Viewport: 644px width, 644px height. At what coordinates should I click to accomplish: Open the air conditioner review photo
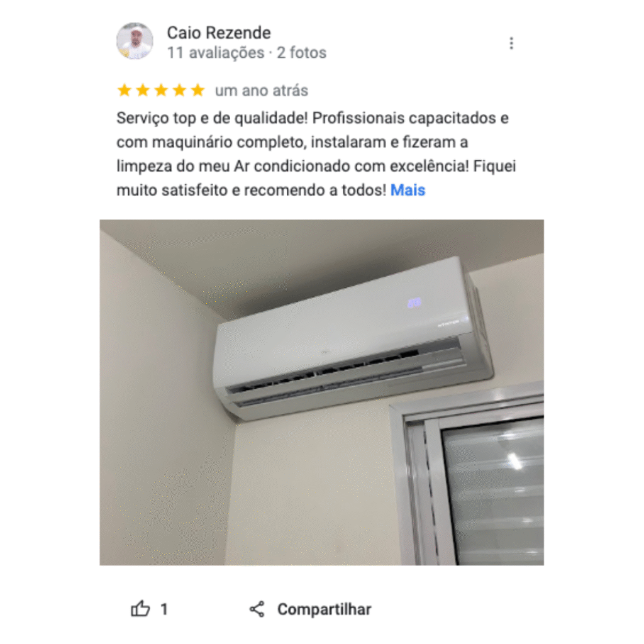(321, 392)
